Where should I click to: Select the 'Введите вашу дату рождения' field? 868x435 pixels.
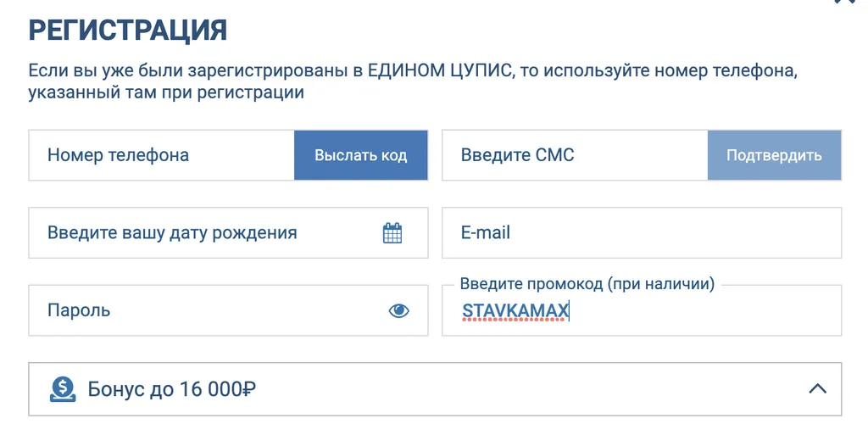click(203, 233)
